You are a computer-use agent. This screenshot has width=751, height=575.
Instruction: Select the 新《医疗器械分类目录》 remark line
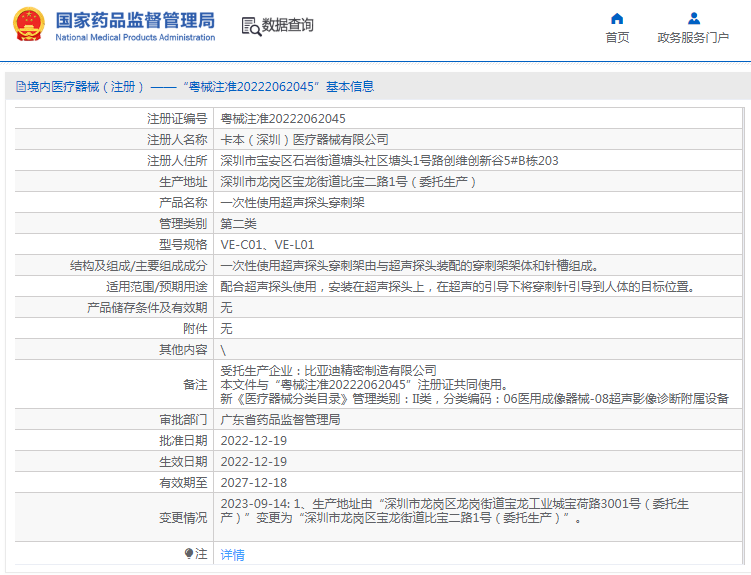pos(475,398)
